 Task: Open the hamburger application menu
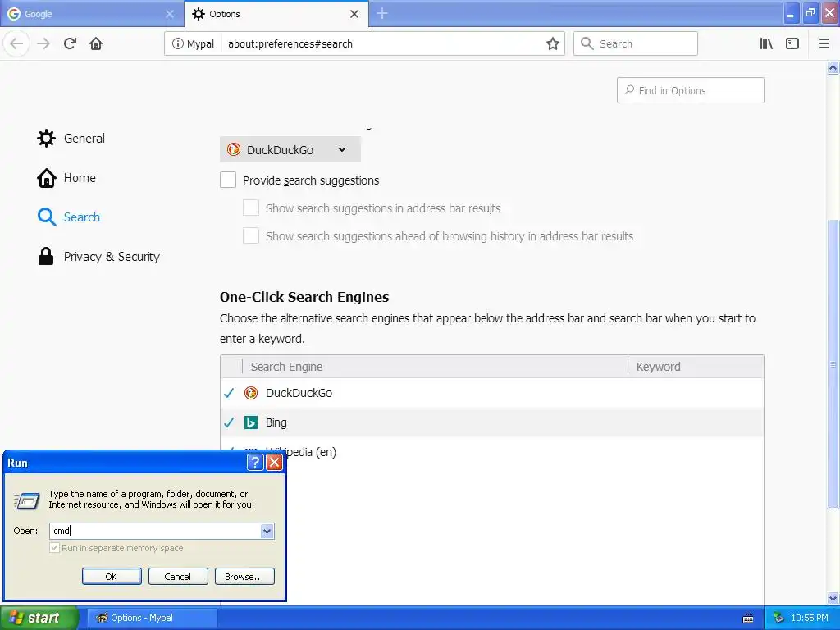[x=824, y=44]
